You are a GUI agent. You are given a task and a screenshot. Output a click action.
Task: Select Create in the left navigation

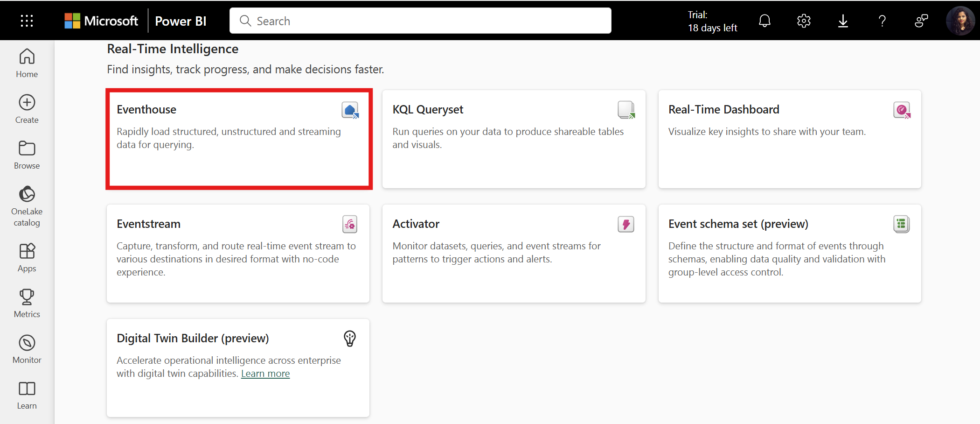pyautogui.click(x=27, y=109)
